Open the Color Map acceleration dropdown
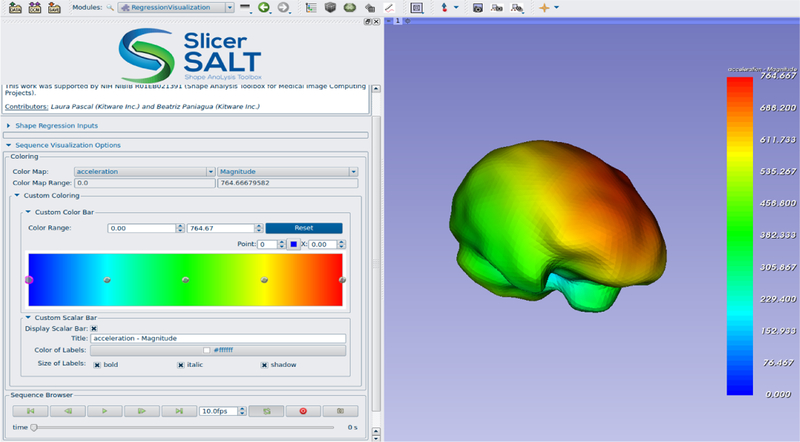 (x=143, y=172)
